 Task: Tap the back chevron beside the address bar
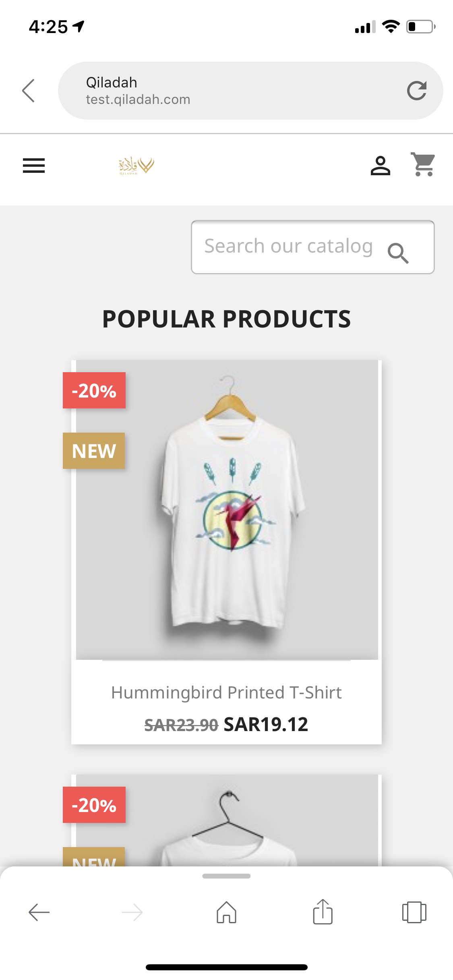pos(29,91)
